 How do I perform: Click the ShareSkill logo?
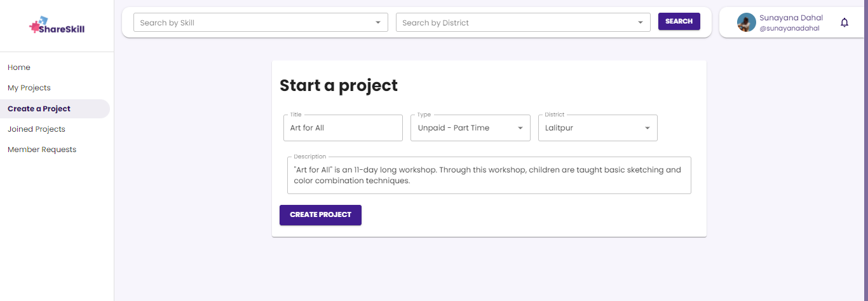pos(57,27)
